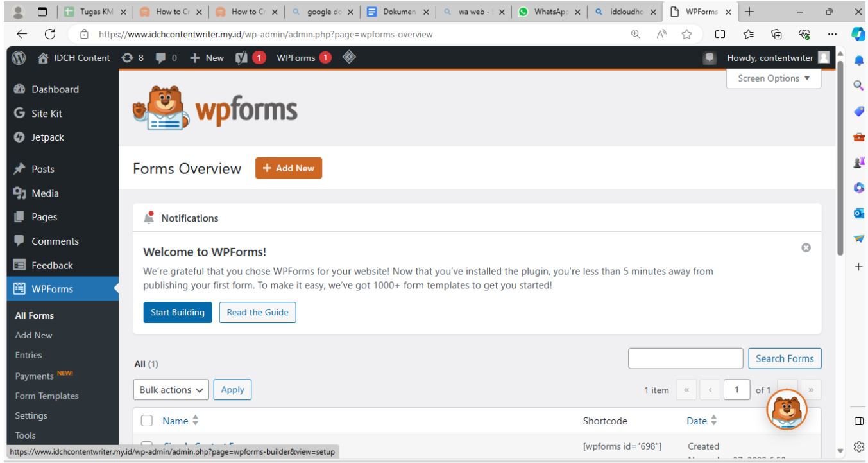
Task: Click the Start Building button
Action: 178,312
